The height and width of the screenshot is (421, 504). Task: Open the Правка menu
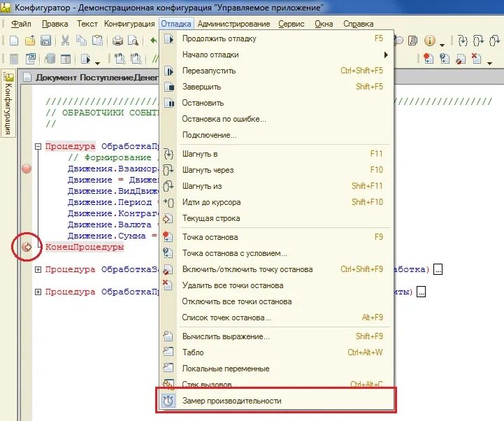pyautogui.click(x=55, y=24)
